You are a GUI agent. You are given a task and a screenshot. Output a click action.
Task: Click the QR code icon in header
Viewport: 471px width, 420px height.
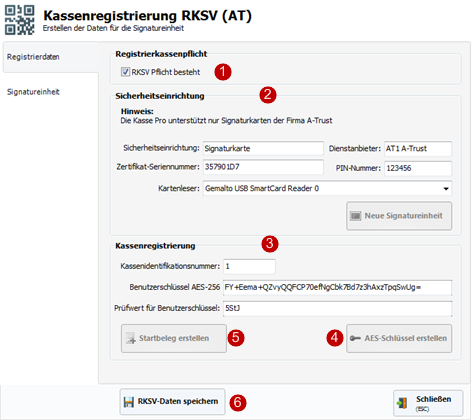click(x=19, y=20)
